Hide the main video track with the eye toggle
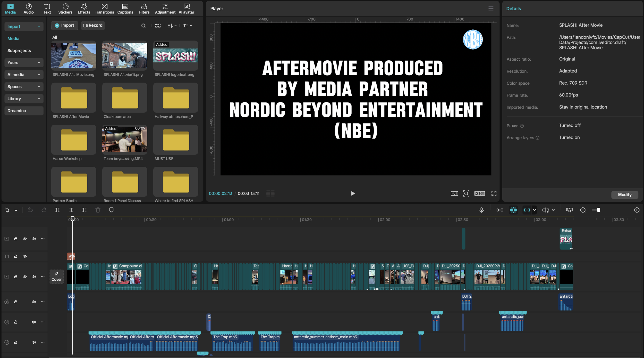The width and height of the screenshot is (644, 358). pos(25,276)
